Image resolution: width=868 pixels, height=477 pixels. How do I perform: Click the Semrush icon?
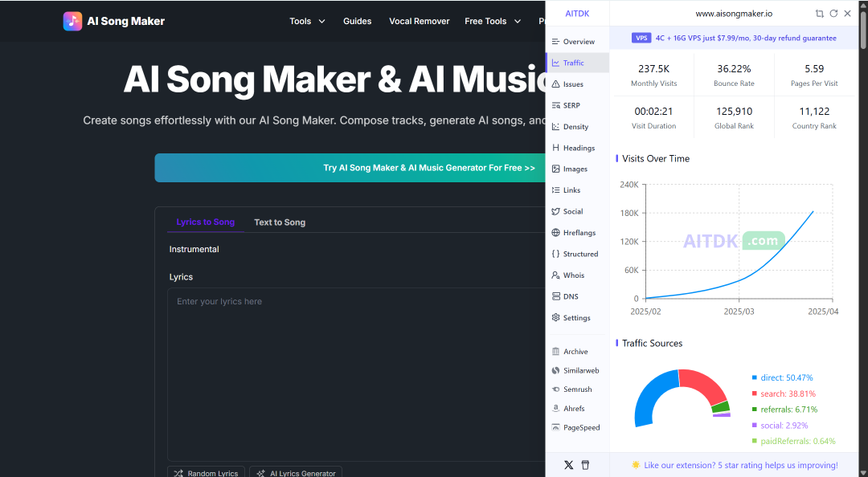(556, 389)
